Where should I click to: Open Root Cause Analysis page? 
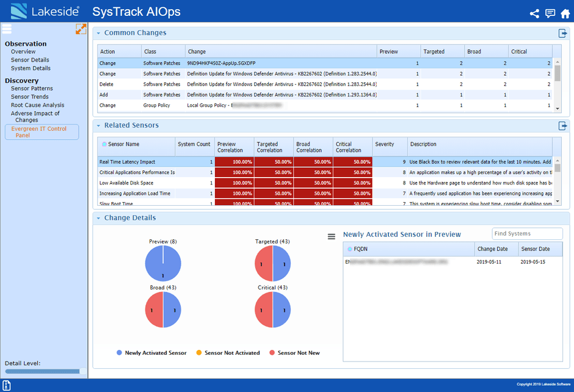click(37, 105)
